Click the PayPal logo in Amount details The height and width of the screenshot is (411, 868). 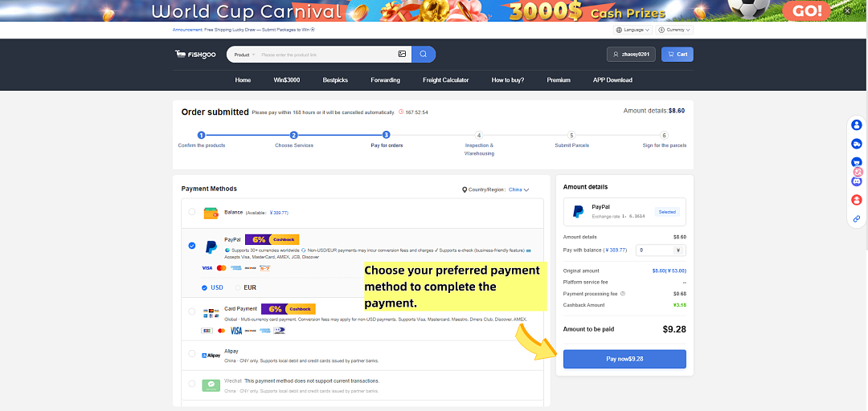pyautogui.click(x=578, y=211)
